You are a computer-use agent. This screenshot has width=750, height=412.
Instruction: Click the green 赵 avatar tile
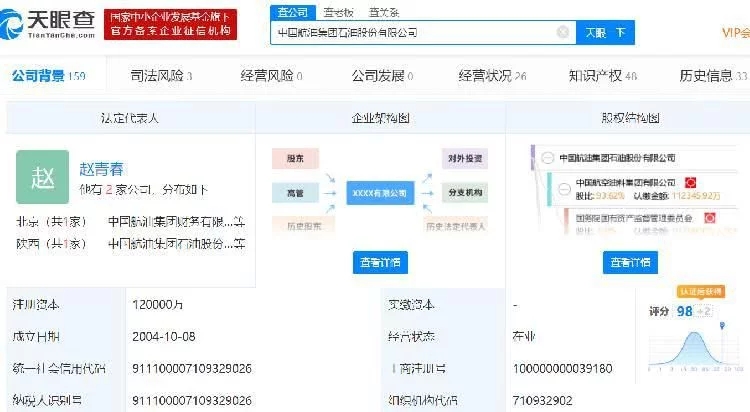pyautogui.click(x=43, y=177)
